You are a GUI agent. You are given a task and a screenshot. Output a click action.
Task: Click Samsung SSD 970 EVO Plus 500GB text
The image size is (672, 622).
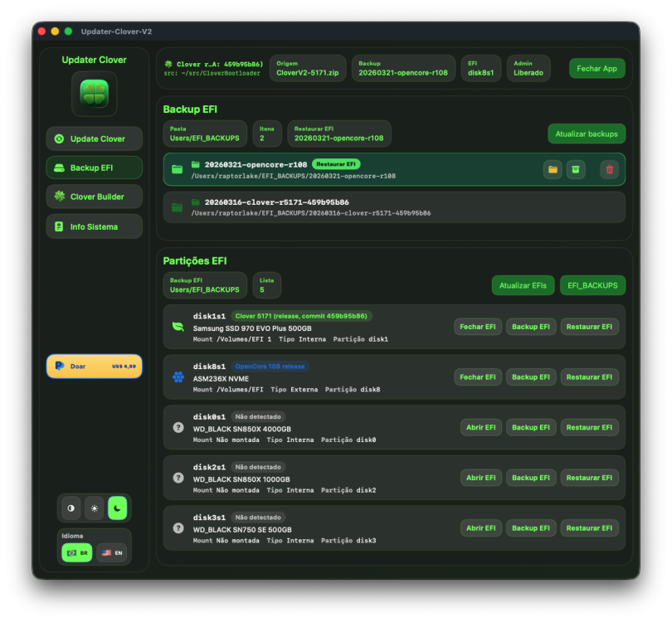[252, 328]
